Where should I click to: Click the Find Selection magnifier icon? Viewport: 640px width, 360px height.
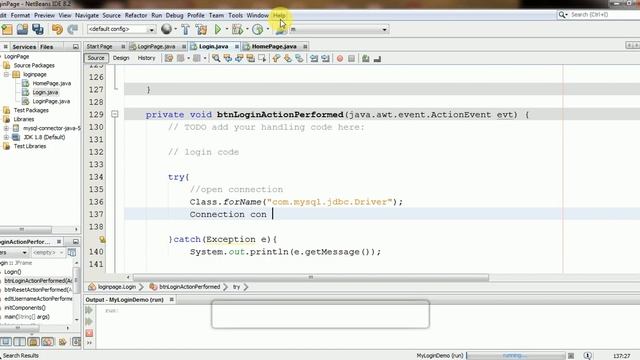coord(216,58)
